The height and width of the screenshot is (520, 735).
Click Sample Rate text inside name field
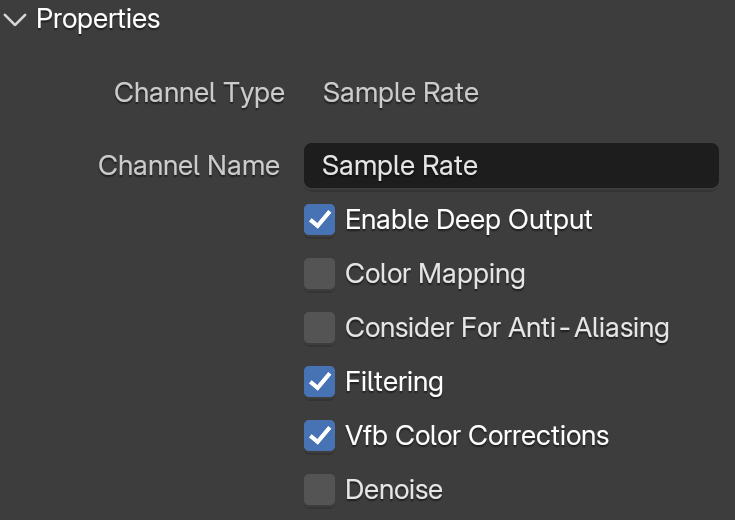(400, 166)
